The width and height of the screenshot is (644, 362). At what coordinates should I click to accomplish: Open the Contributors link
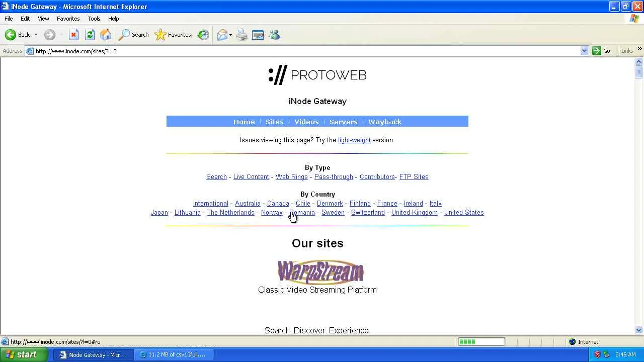(377, 177)
